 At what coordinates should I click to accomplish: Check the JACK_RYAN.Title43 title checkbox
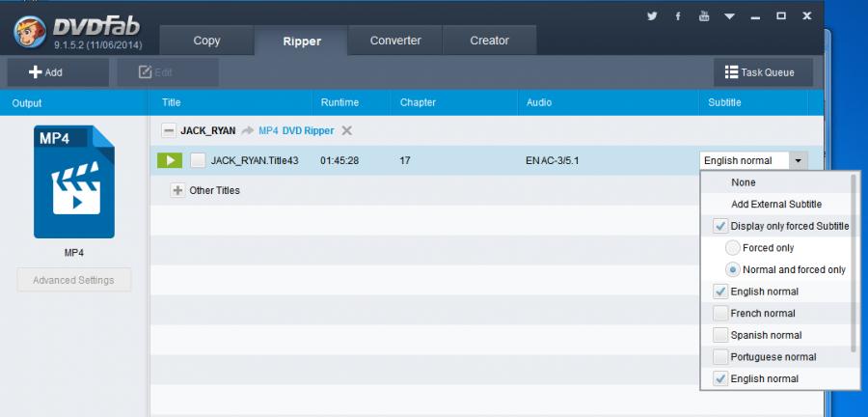point(198,160)
